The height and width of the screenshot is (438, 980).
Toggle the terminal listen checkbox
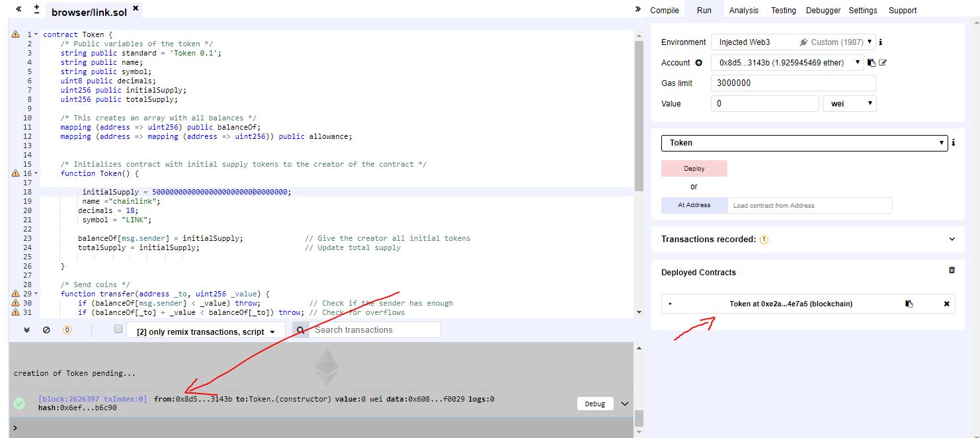(118, 329)
